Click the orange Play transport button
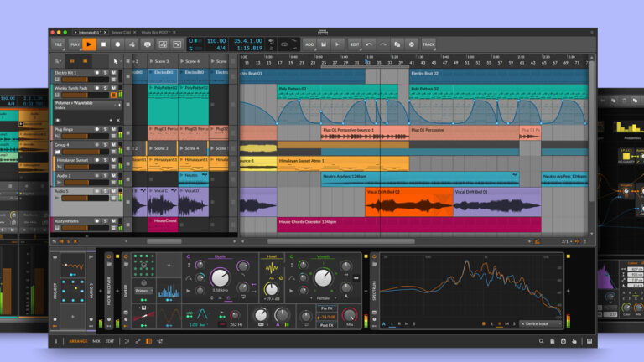Screen dimensions: 644x362 89,44
